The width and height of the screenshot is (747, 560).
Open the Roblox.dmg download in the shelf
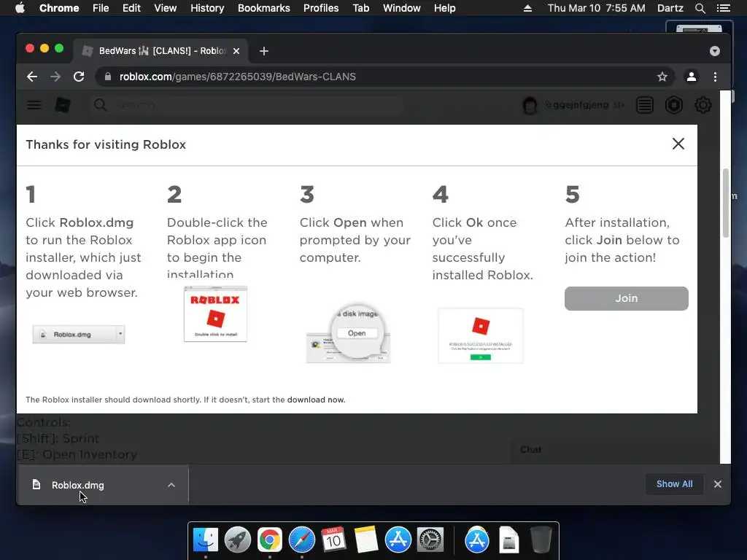point(77,485)
